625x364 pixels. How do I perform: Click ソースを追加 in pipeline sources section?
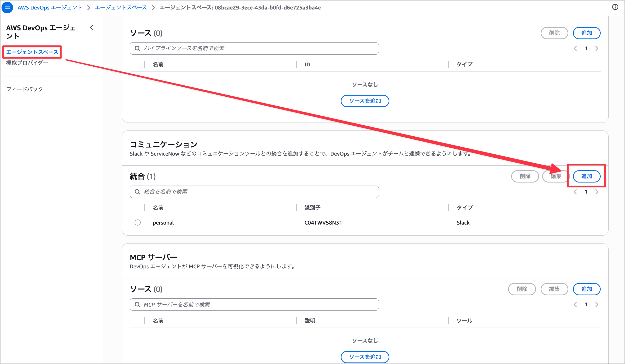pos(365,101)
